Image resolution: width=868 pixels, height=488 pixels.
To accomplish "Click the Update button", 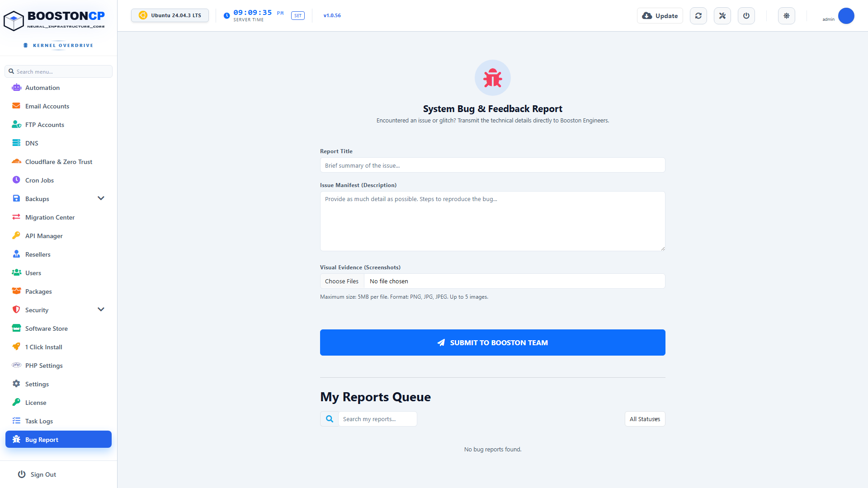I will [x=660, y=16].
